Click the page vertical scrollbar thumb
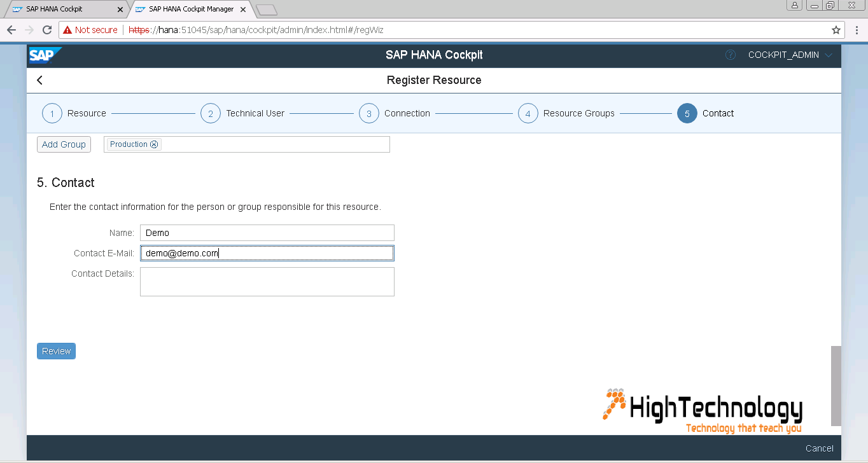868x463 pixels. click(836, 386)
